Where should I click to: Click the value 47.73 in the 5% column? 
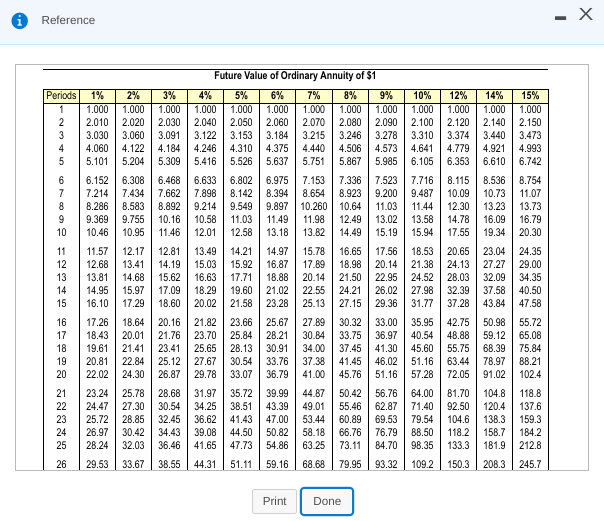click(x=241, y=446)
